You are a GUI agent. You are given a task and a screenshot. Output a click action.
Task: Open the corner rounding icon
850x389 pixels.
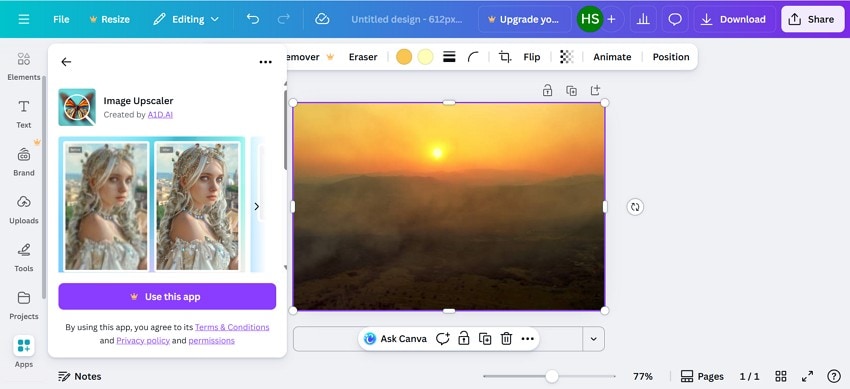tap(473, 57)
